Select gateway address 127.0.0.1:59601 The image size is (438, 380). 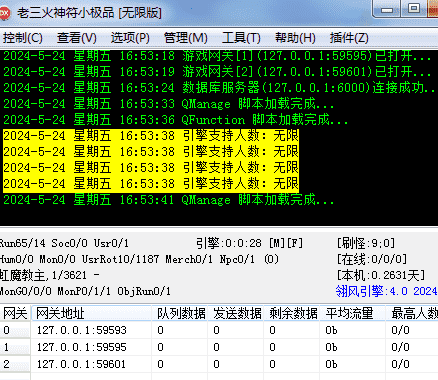(82, 364)
